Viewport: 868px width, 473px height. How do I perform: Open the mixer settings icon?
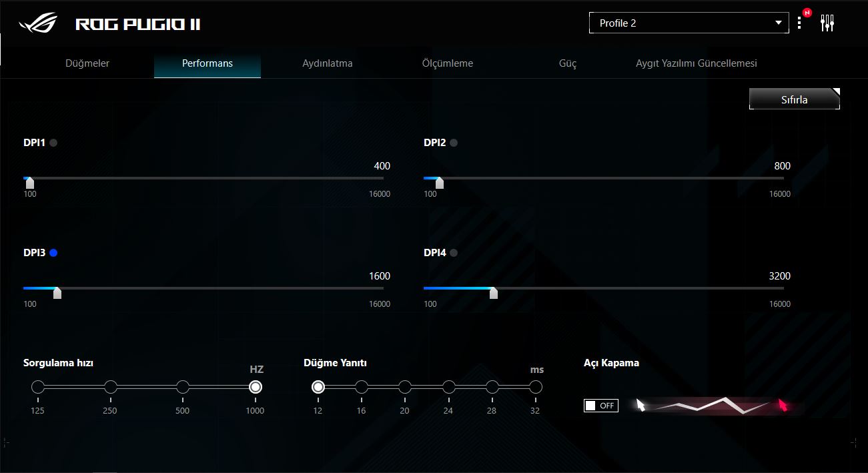pos(827,23)
